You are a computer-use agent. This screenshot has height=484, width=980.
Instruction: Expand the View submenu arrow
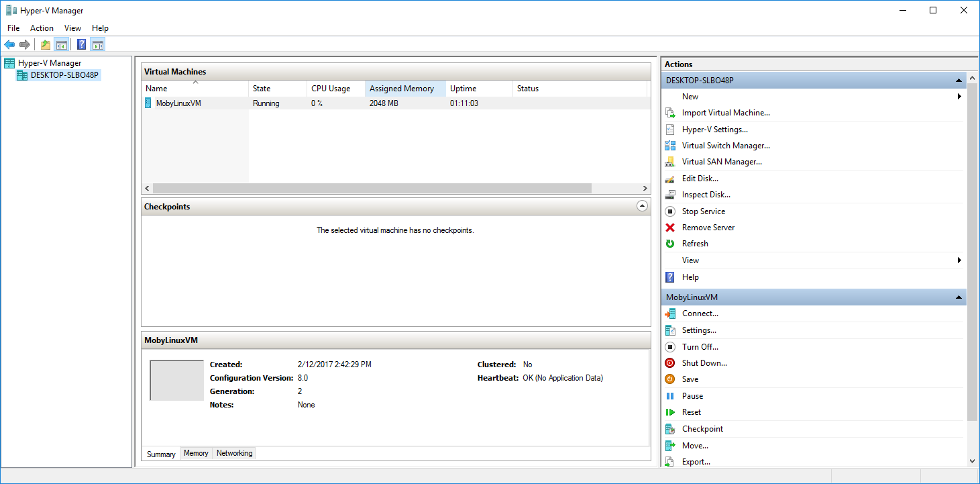(960, 260)
